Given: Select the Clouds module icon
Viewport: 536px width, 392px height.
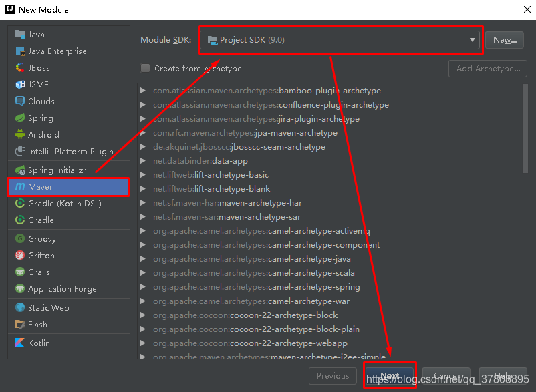Looking at the screenshot, I should (20, 102).
